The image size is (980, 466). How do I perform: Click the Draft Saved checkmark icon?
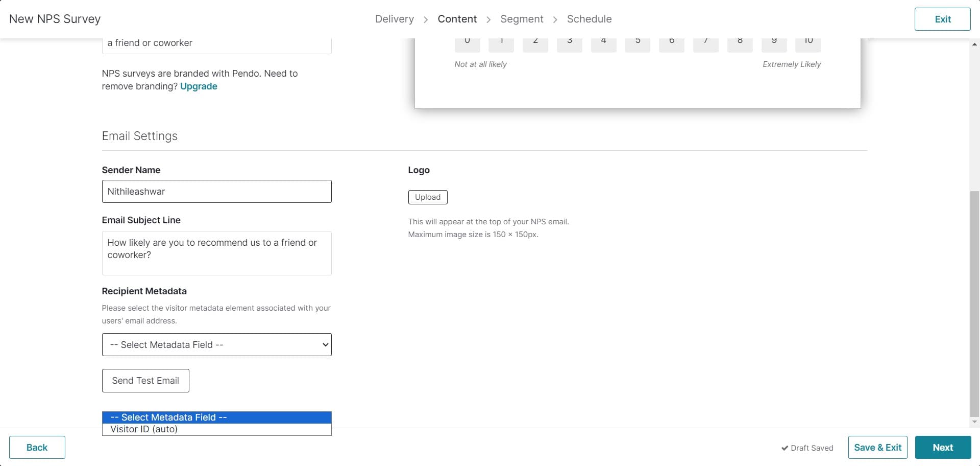click(785, 448)
